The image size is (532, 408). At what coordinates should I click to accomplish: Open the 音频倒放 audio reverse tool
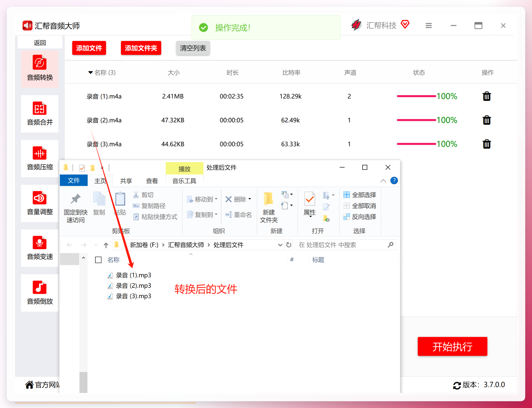[40, 293]
